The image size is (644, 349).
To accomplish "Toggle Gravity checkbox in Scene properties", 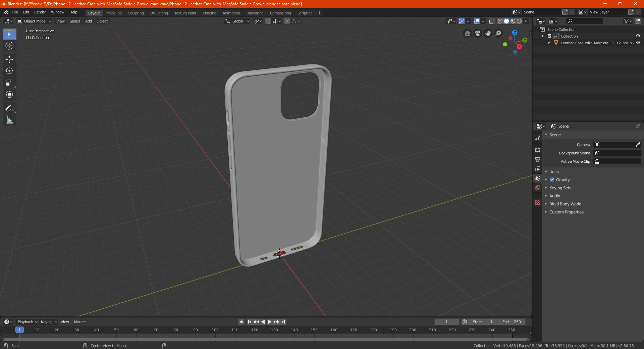I will (552, 180).
